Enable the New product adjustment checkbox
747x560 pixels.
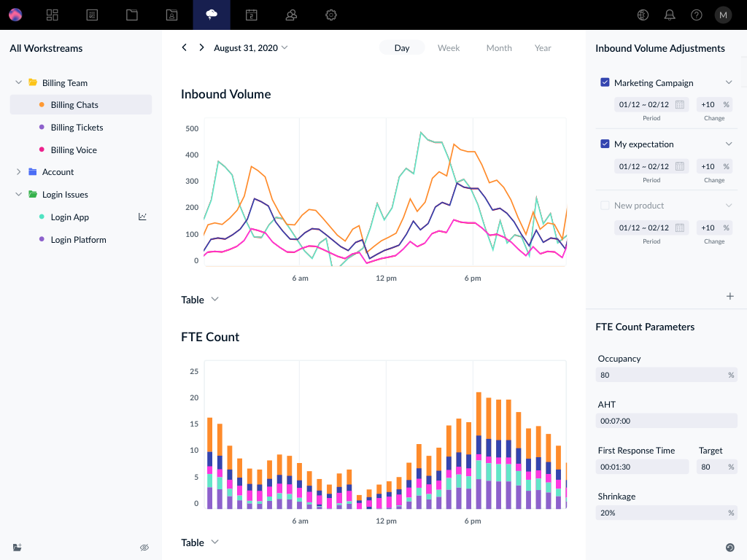605,205
